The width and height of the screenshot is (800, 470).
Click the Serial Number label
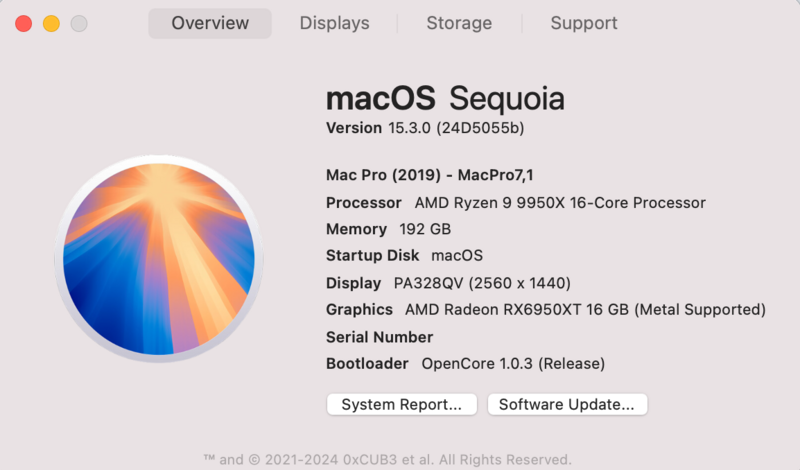pos(380,337)
